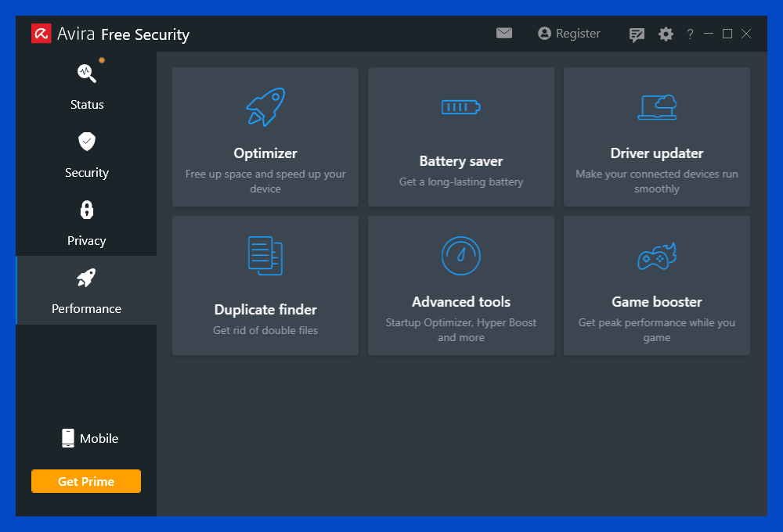Click the Avira logo in title bar
Image resolution: width=783 pixels, height=532 pixels.
click(41, 34)
